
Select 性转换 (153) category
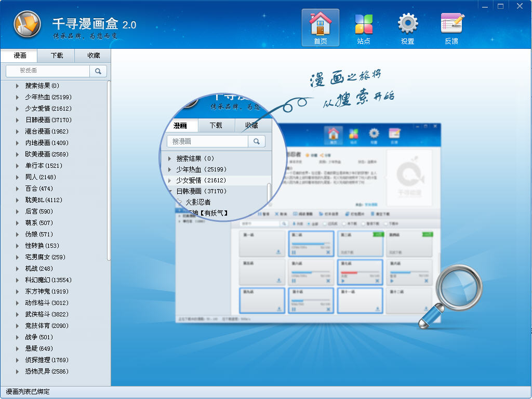[42, 246]
